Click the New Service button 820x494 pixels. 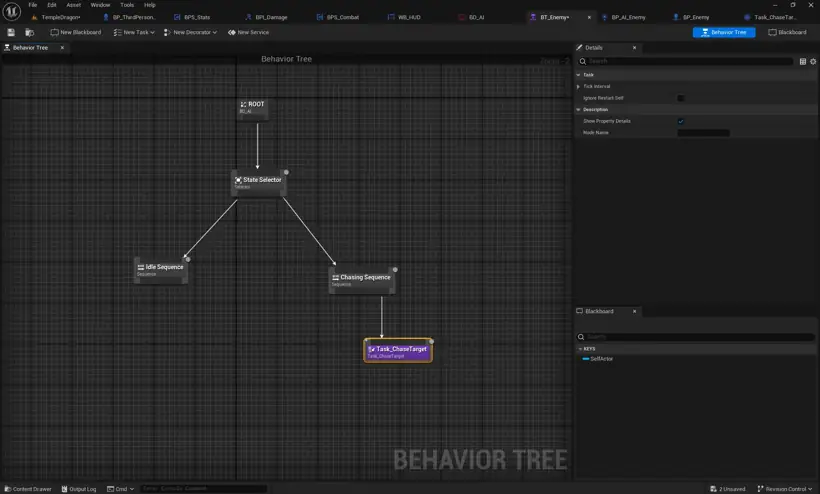(248, 32)
